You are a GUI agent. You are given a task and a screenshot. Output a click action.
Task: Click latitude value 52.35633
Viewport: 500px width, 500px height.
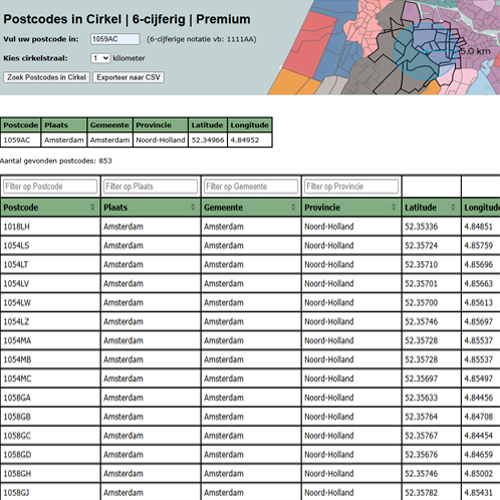coord(421,398)
